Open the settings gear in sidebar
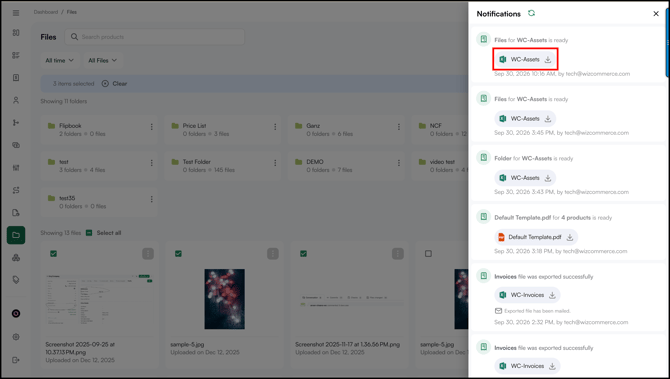Screen dimensions: 670x379 [x=16, y=337]
